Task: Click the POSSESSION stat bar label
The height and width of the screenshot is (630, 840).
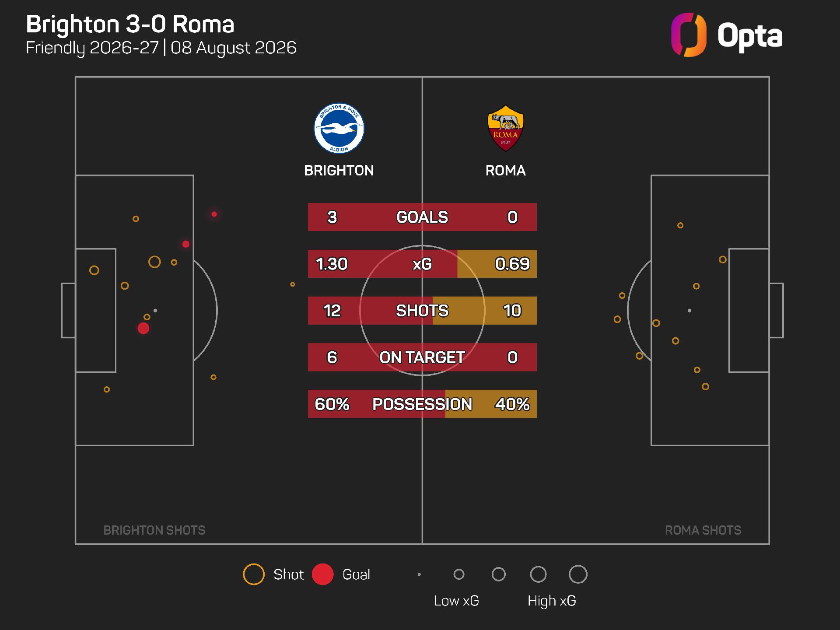Action: [422, 404]
